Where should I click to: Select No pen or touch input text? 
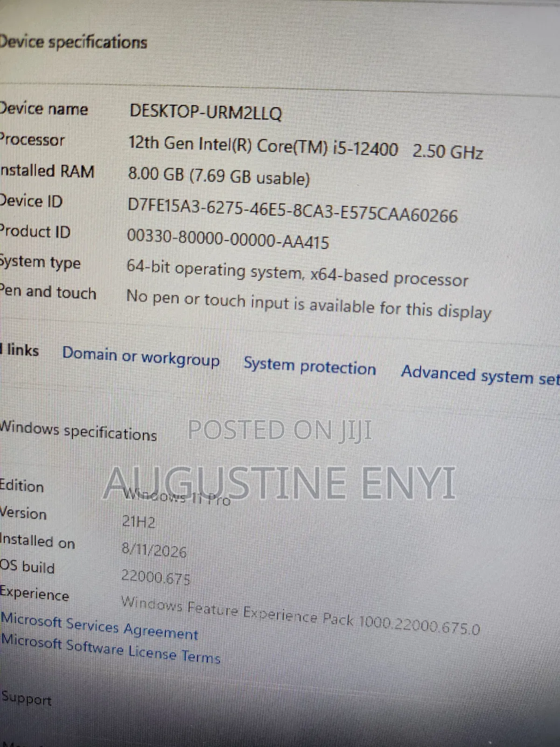[308, 304]
